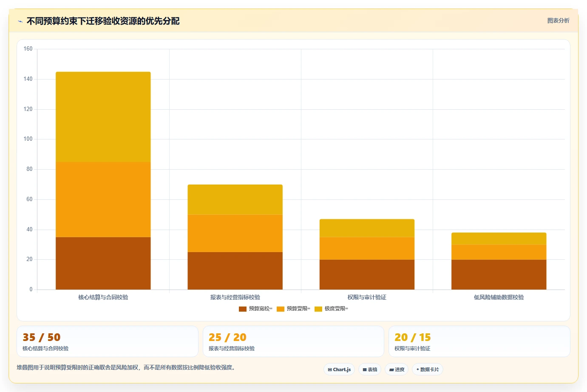
Task: Click the brown 预算宽松 legend swatch
Action: (x=243, y=309)
